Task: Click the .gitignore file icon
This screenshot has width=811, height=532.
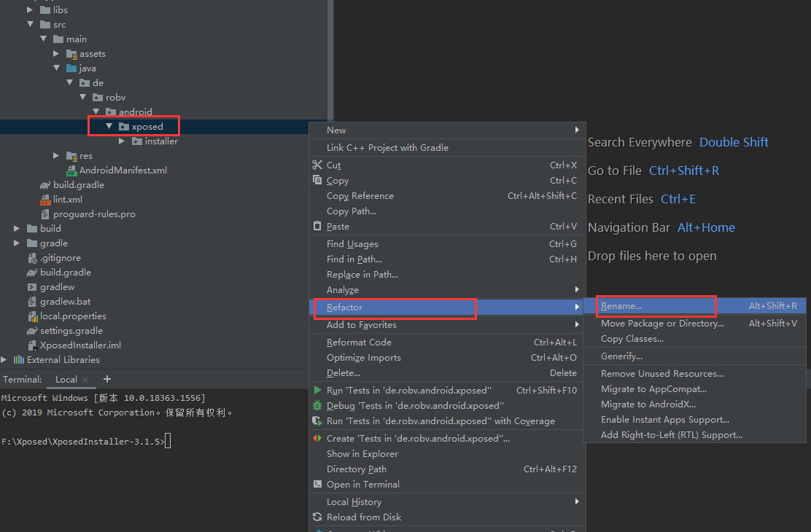Action: click(x=33, y=258)
